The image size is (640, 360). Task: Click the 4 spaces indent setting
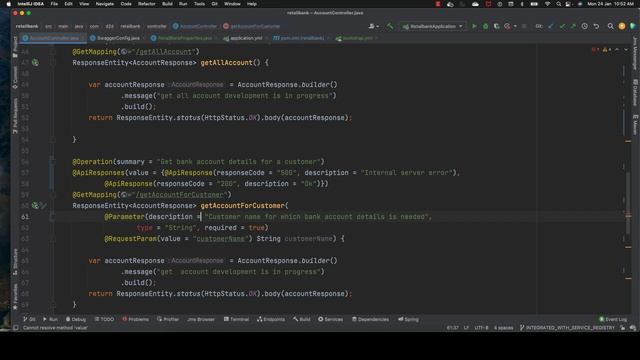pyautogui.click(x=503, y=328)
